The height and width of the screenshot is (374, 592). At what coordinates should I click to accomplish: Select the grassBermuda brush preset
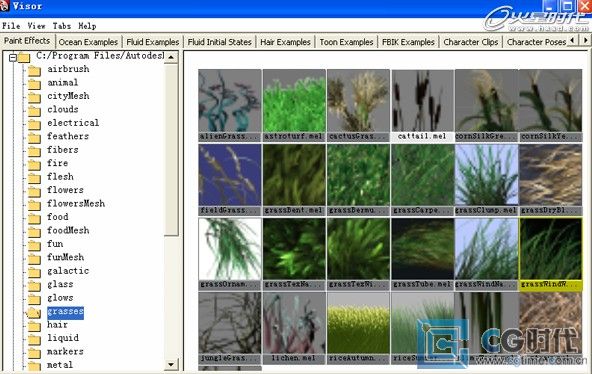coord(358,179)
